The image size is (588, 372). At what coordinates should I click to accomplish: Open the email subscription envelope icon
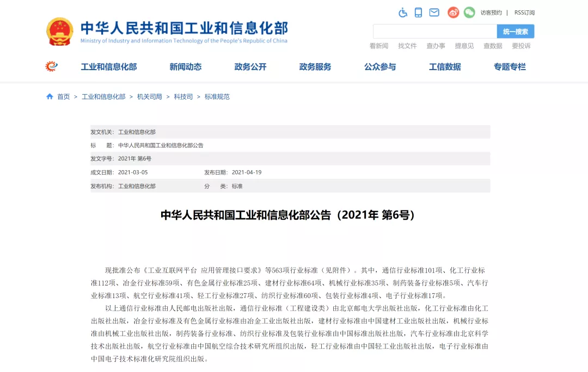434,11
